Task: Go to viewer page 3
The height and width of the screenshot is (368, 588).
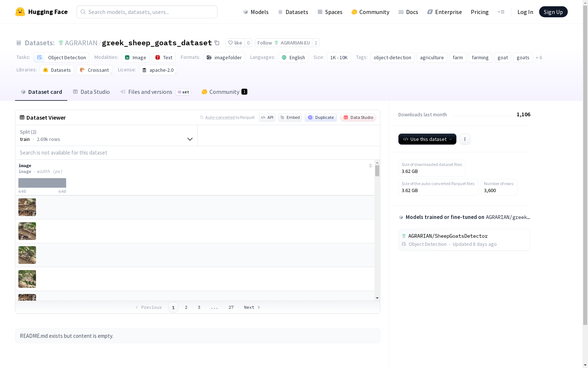Action: click(199, 307)
